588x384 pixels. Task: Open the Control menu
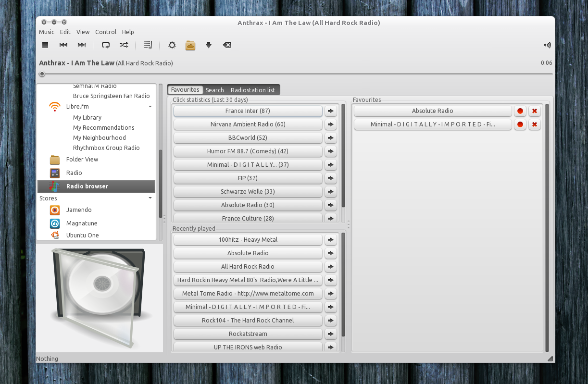[x=106, y=32]
